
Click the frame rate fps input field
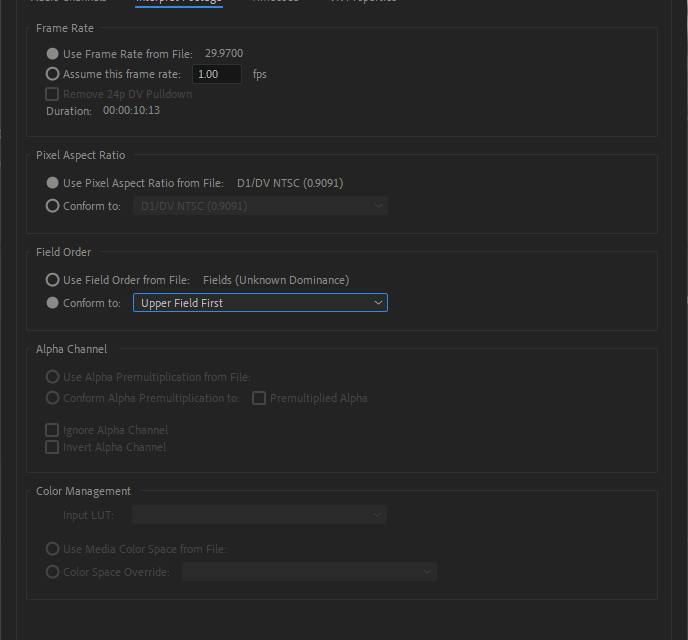216,74
